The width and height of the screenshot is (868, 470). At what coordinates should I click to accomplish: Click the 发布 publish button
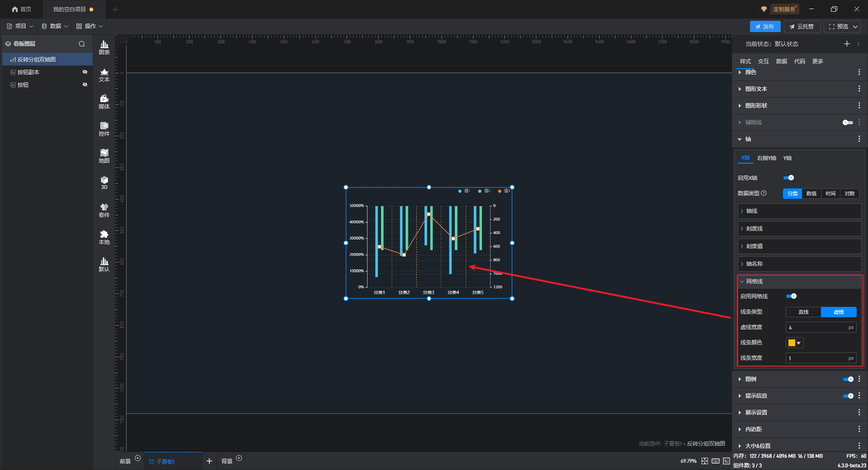[764, 27]
